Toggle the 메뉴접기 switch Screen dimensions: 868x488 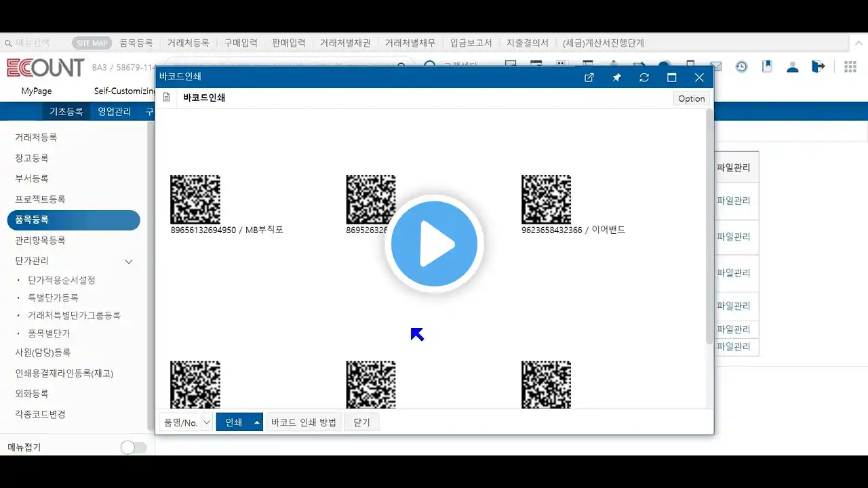click(134, 447)
